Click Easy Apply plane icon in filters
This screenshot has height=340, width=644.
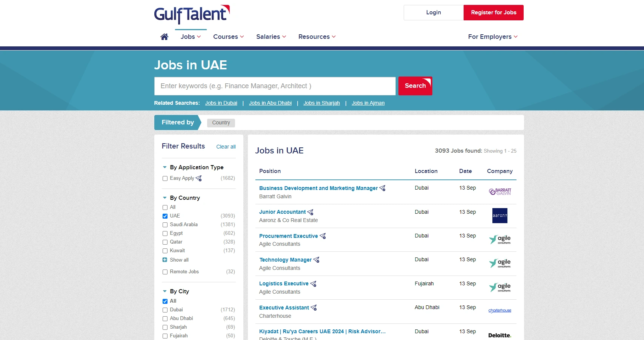199,178
